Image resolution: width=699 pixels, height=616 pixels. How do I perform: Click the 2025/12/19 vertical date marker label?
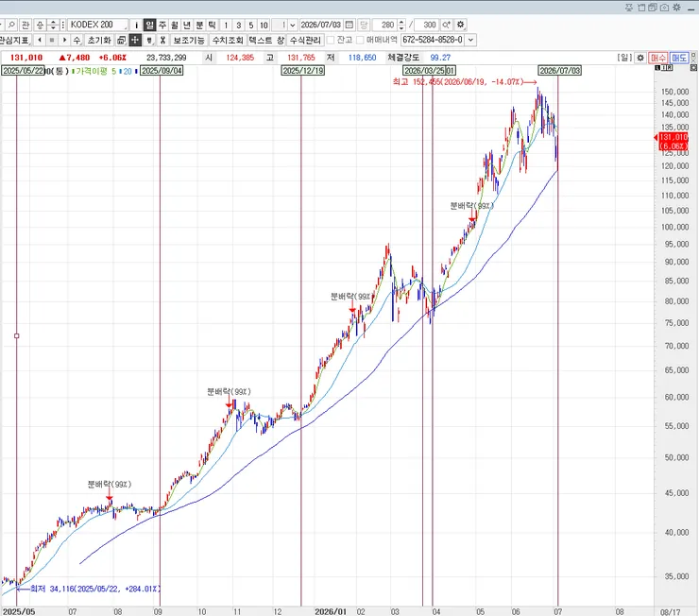coord(303,71)
